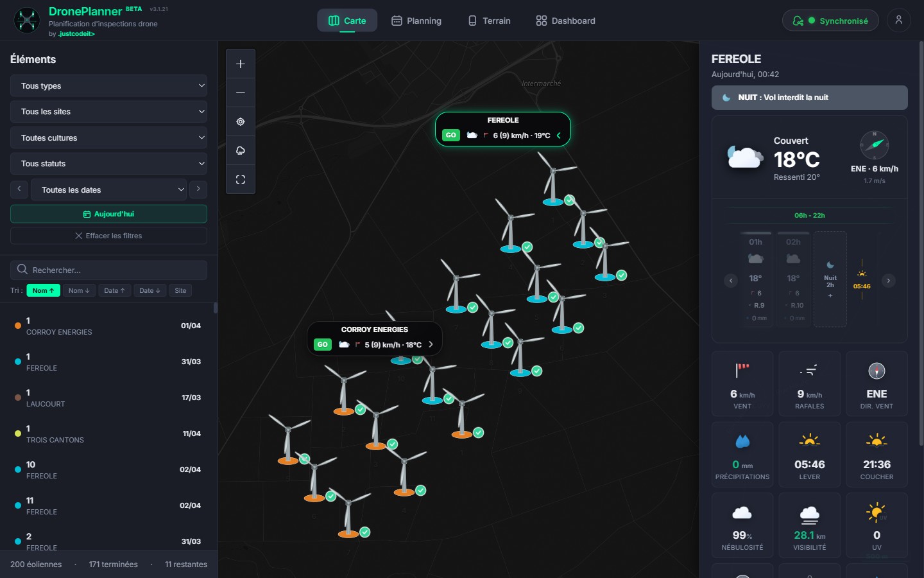924x578 pixels.
Task: Switch to the Carte tab
Action: 347,21
